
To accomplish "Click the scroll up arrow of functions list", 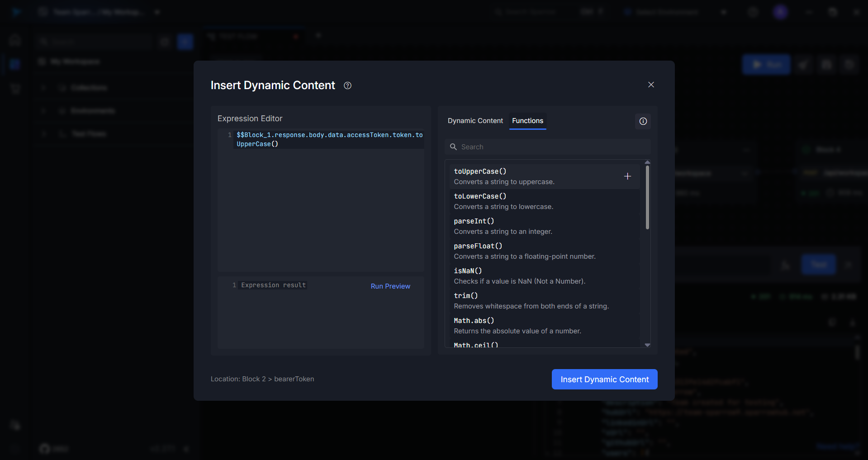I will (647, 162).
